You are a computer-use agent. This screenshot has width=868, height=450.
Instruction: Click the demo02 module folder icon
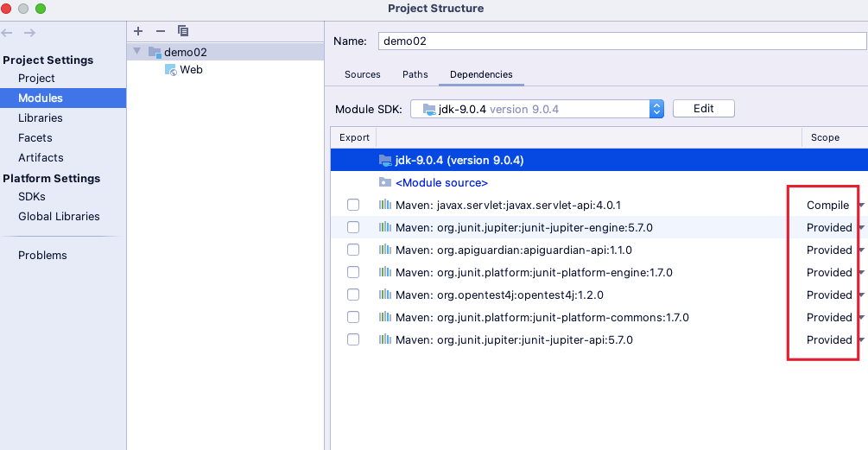click(155, 52)
